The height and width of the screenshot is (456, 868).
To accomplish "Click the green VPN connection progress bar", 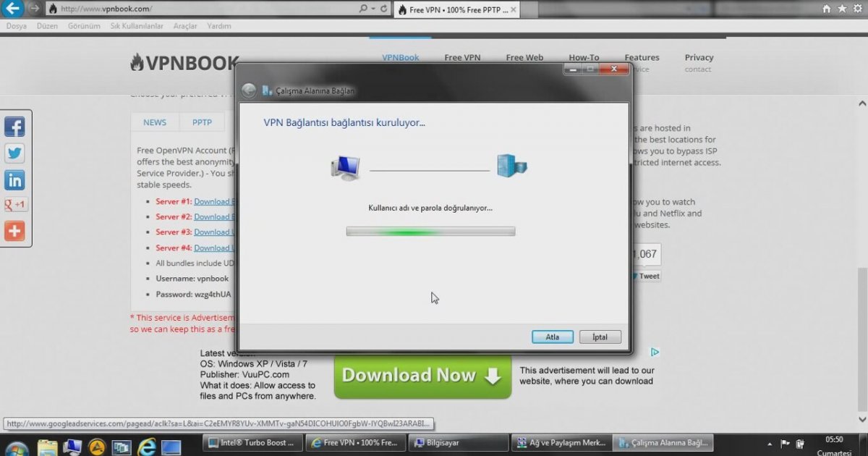I will pos(430,232).
